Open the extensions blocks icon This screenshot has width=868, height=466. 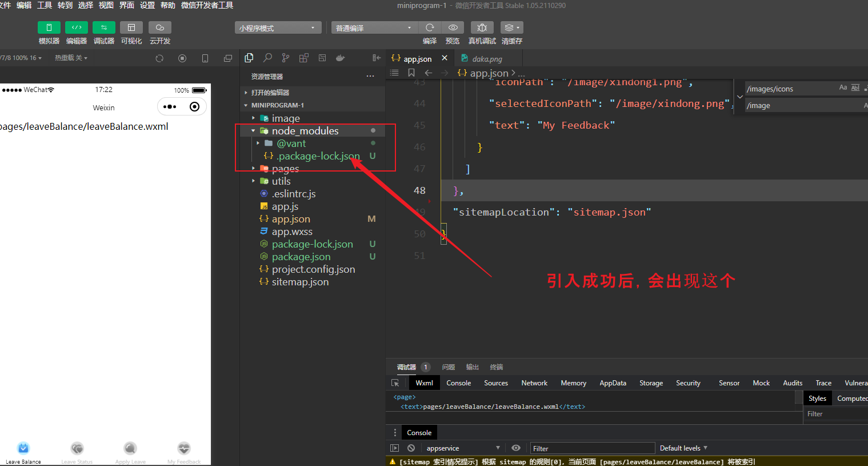point(304,58)
